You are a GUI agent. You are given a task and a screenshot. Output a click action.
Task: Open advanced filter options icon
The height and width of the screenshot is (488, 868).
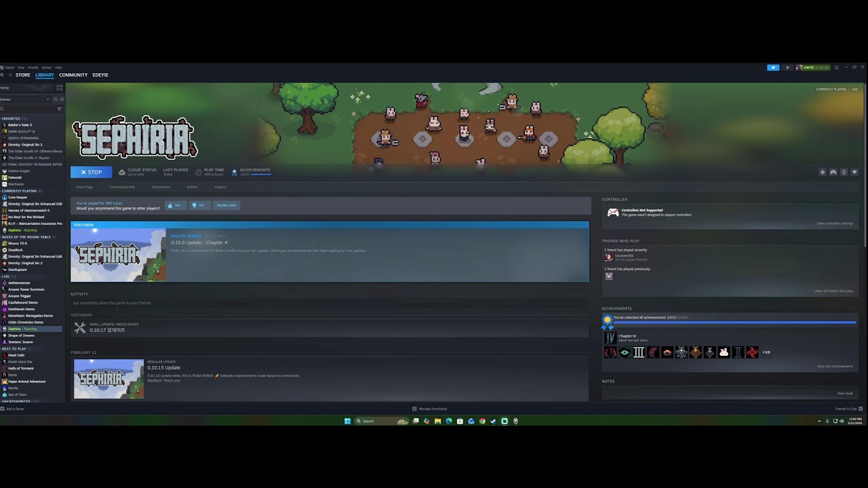point(60,108)
